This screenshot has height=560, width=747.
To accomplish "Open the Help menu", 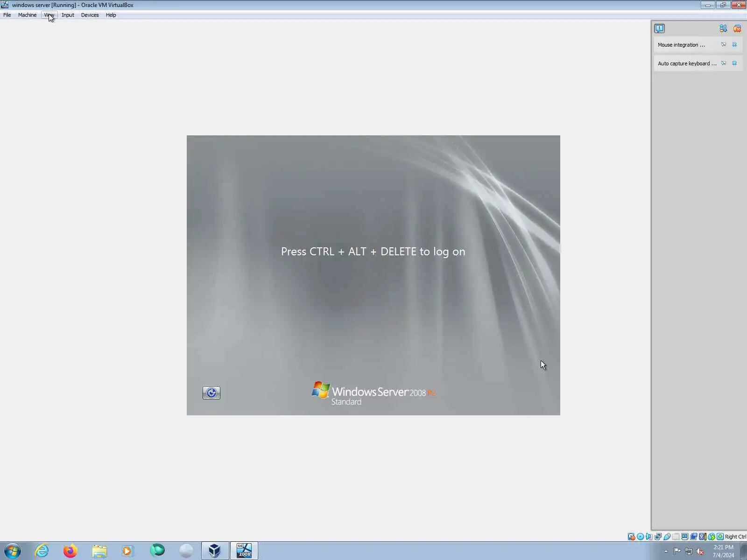I will [111, 15].
